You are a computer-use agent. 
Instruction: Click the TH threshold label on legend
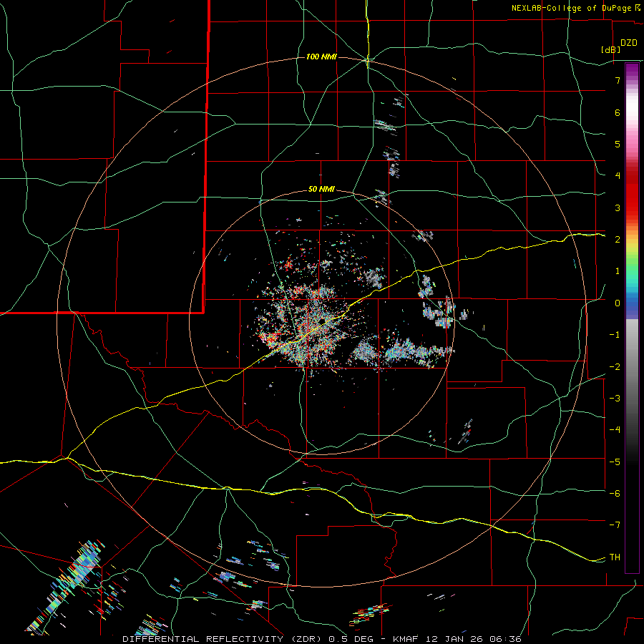point(615,557)
